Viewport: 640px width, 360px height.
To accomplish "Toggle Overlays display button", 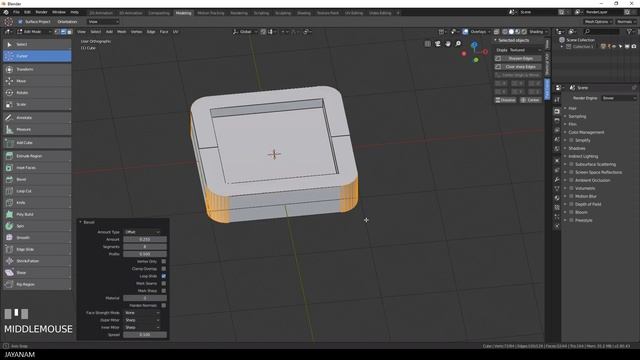I will pyautogui.click(x=465, y=31).
